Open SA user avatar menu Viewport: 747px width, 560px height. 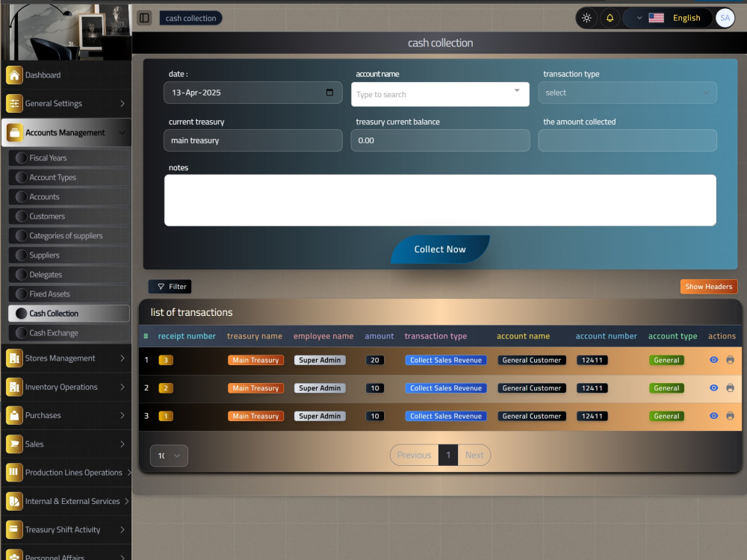tap(725, 18)
